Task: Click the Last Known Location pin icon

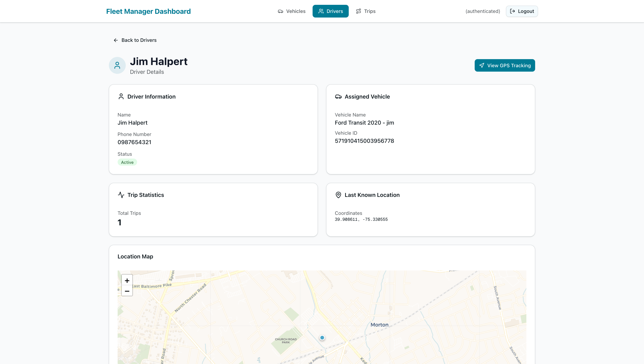Action: coord(338,195)
